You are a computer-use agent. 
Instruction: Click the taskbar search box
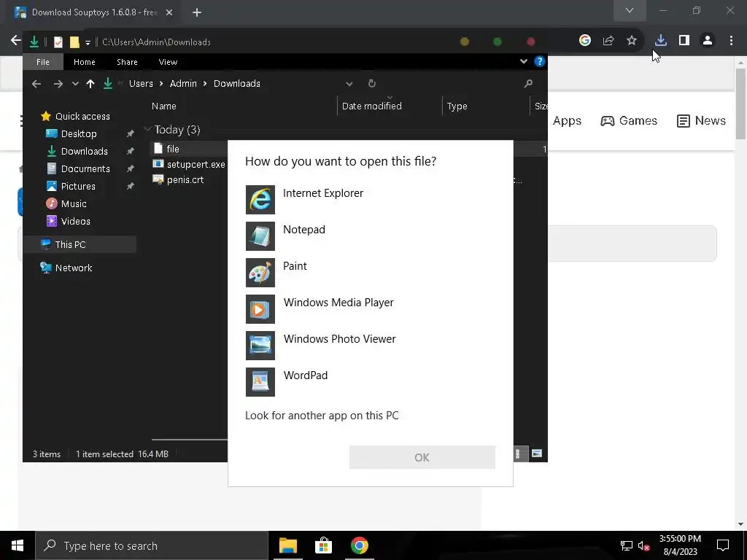tap(152, 545)
